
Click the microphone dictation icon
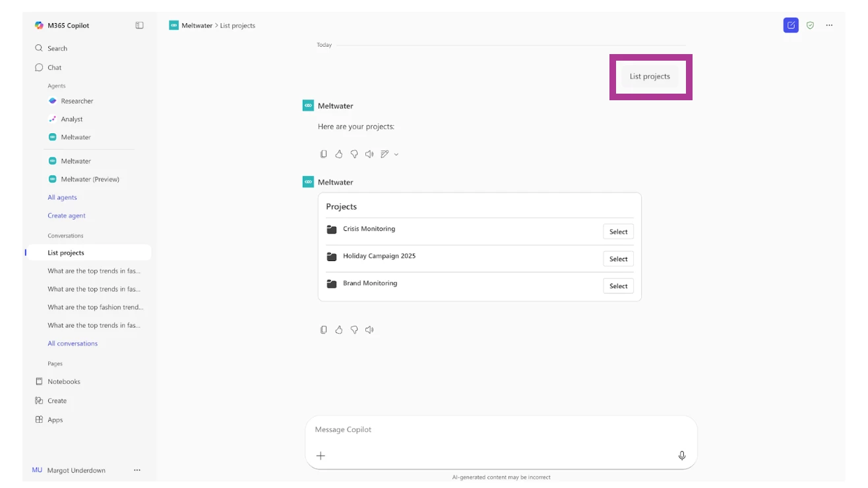coord(682,456)
